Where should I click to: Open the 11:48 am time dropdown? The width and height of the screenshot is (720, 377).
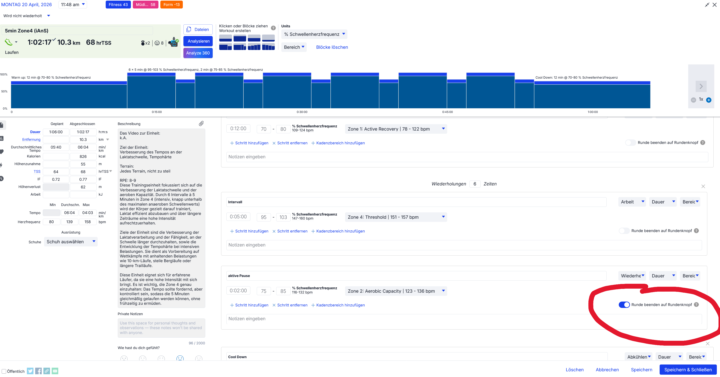click(73, 5)
